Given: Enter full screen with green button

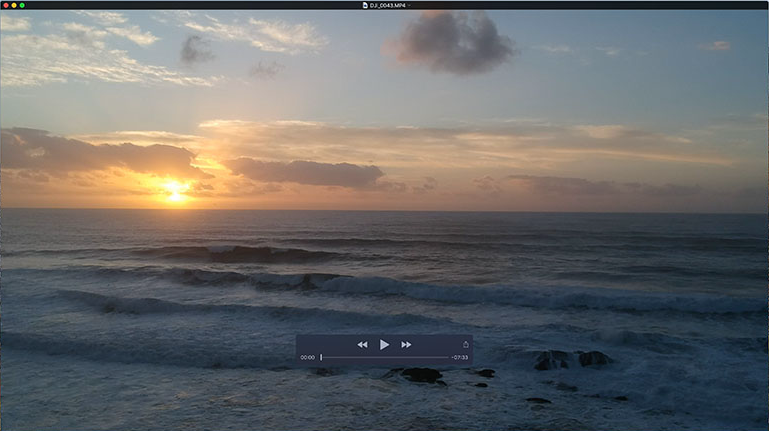Looking at the screenshot, I should point(22,5).
